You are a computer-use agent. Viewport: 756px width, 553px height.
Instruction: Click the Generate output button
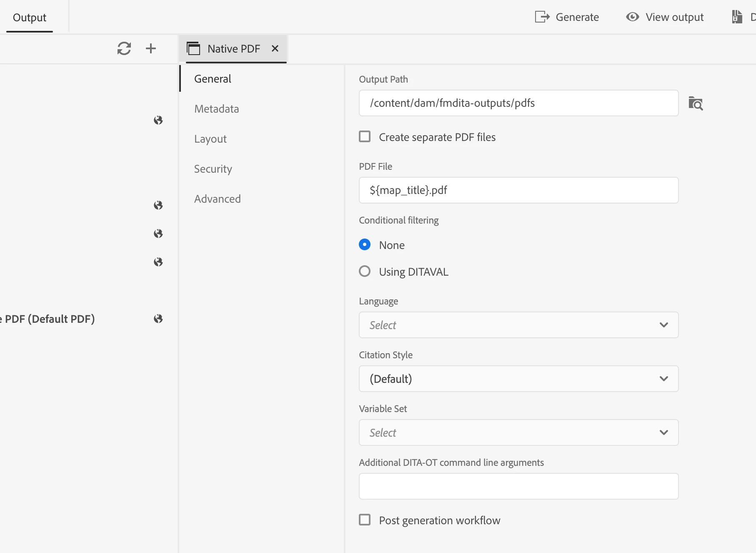567,17
